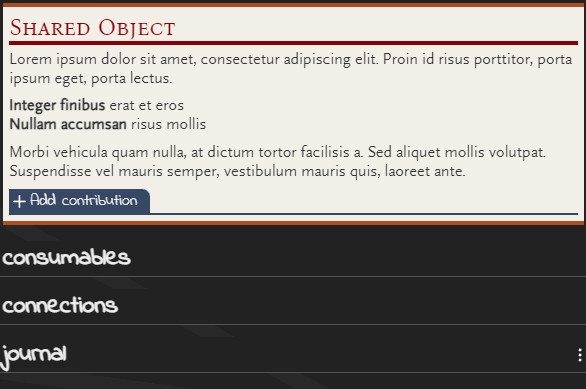Click the divider line below journal
The image size is (586, 389).
pyautogui.click(x=293, y=372)
